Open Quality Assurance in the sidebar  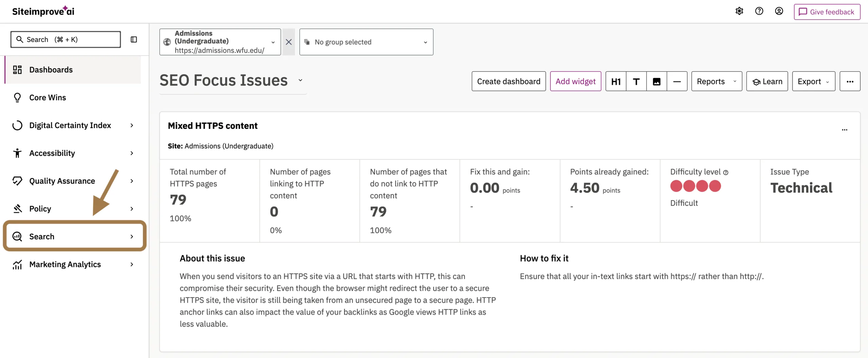point(62,181)
